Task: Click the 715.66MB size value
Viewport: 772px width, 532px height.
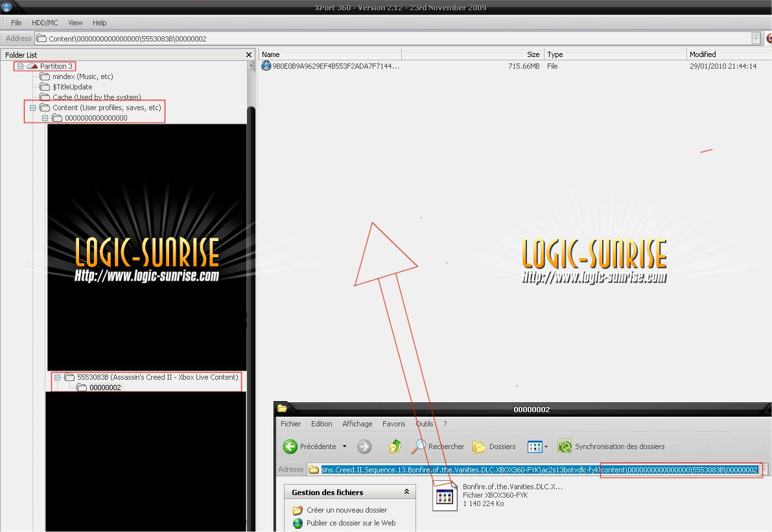Action: pyautogui.click(x=524, y=66)
